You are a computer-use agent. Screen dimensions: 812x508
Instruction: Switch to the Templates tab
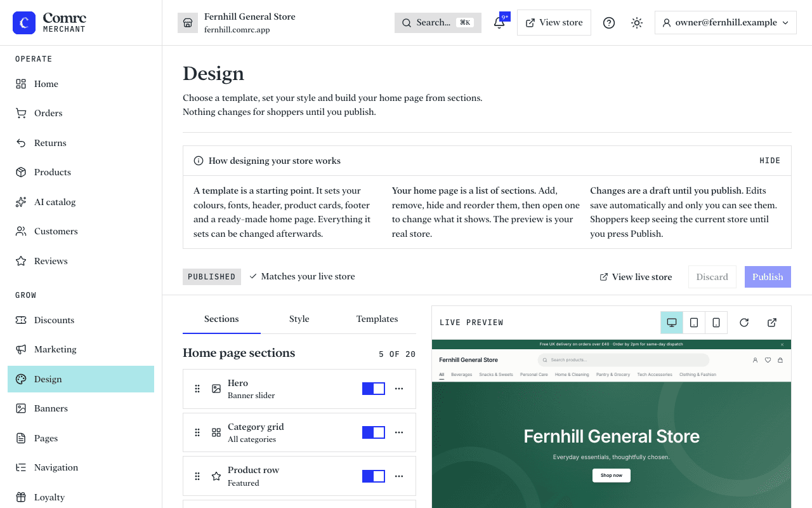point(377,319)
